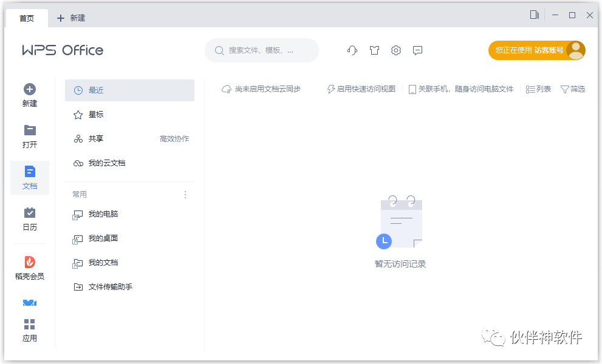This screenshot has height=364, width=602.
Task: Click the feedback chat bubble icon
Action: (417, 50)
